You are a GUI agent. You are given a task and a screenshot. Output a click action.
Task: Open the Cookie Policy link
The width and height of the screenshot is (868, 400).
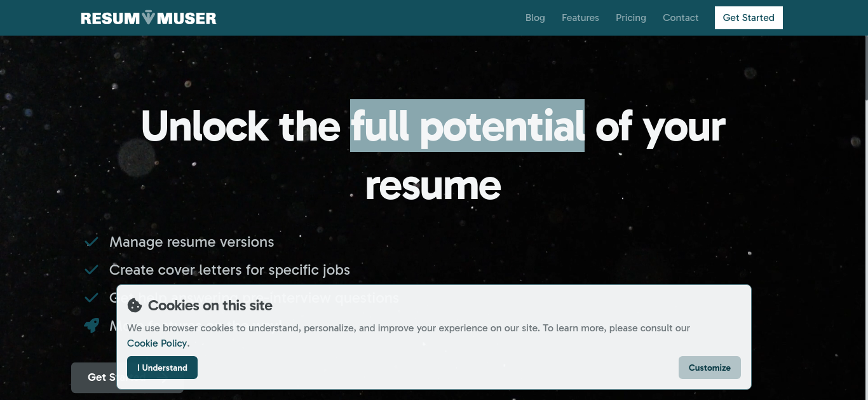point(157,343)
